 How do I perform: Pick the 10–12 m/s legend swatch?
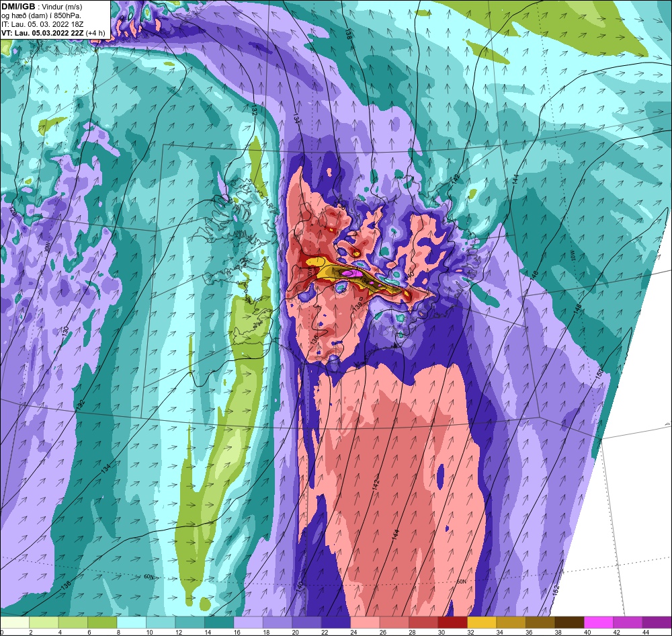click(x=161, y=623)
